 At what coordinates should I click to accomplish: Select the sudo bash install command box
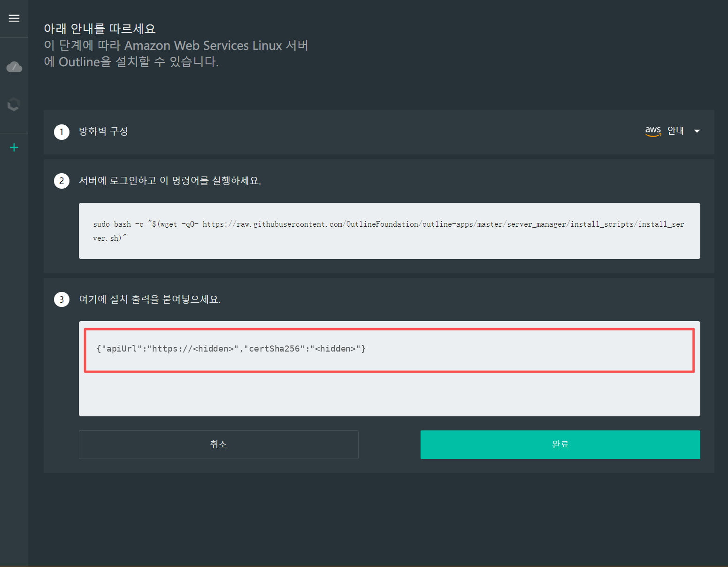click(x=390, y=231)
